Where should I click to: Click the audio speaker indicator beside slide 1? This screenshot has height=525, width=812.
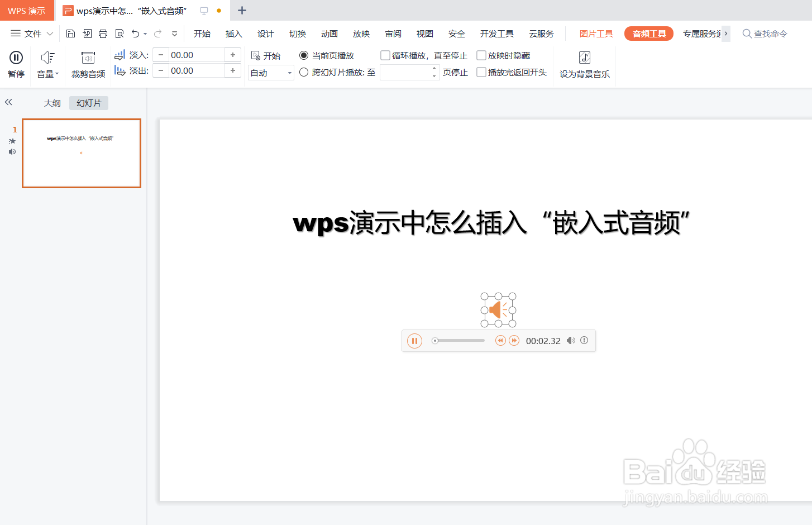pyautogui.click(x=12, y=152)
